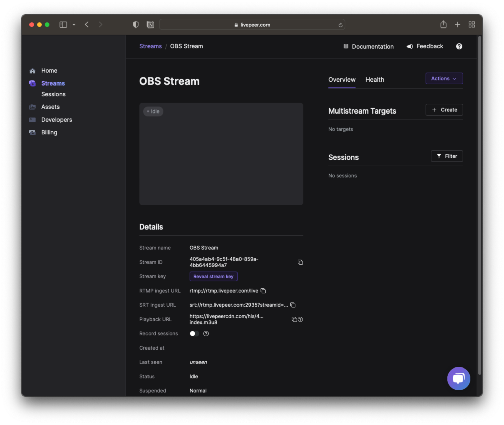This screenshot has width=504, height=425.
Task: Open Assets in the sidebar
Action: 50,107
